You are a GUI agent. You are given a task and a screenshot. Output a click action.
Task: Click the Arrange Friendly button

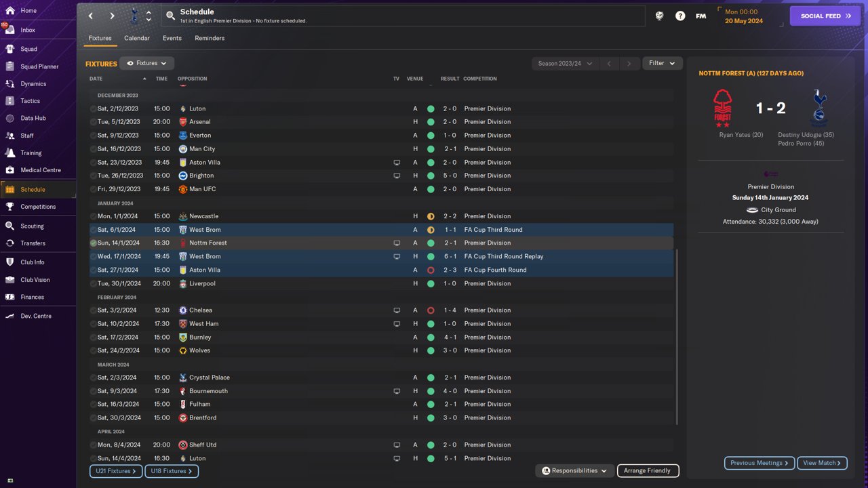tap(647, 470)
